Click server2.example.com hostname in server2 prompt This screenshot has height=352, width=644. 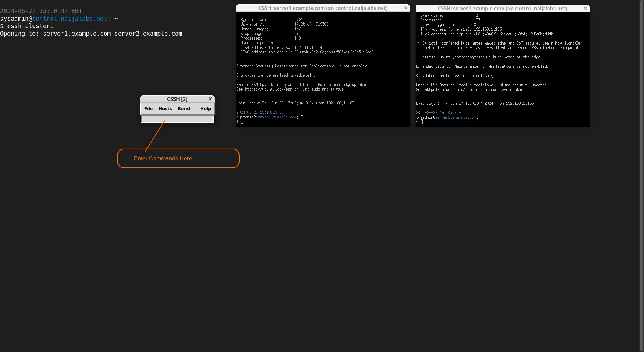(x=456, y=117)
